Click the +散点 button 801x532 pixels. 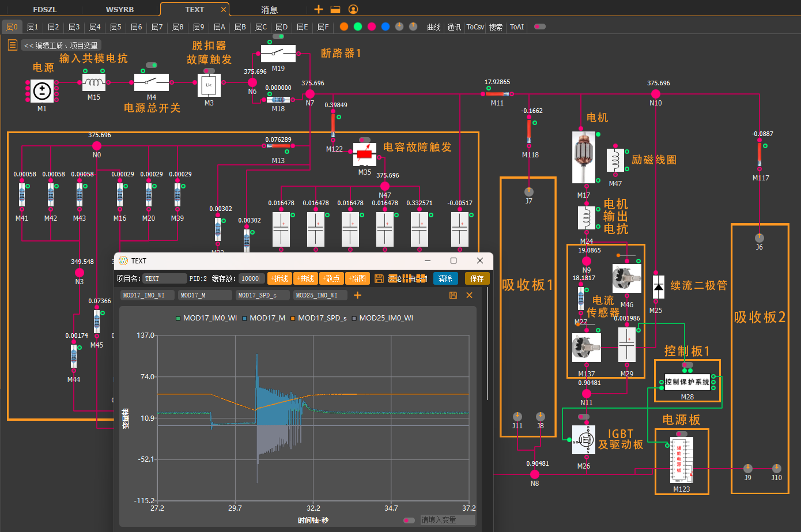331,278
